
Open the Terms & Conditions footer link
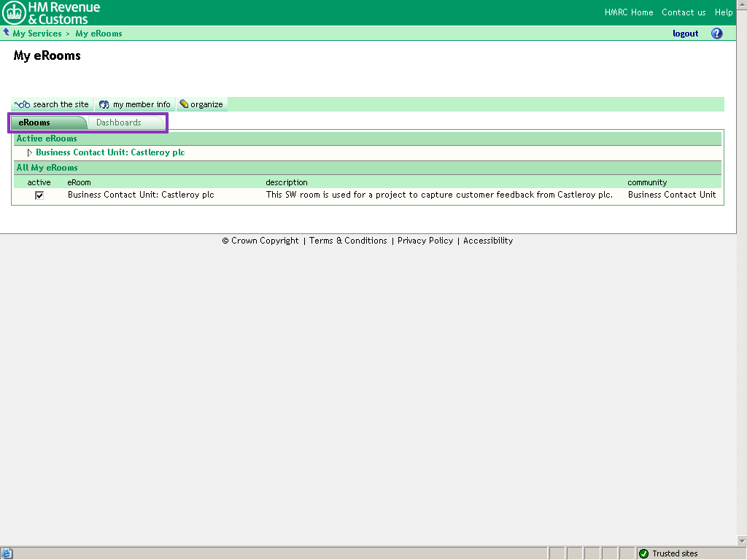348,241
